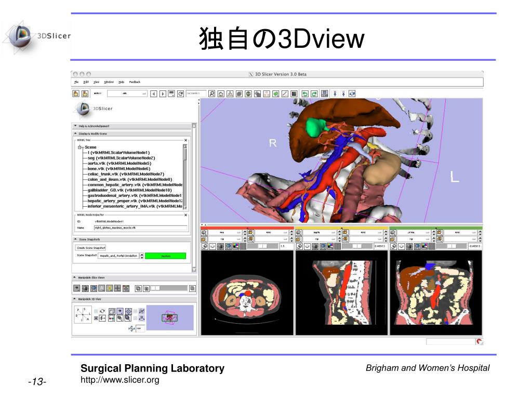
Task: Click the 3D view visibility eye icon
Action: [x=120, y=311]
